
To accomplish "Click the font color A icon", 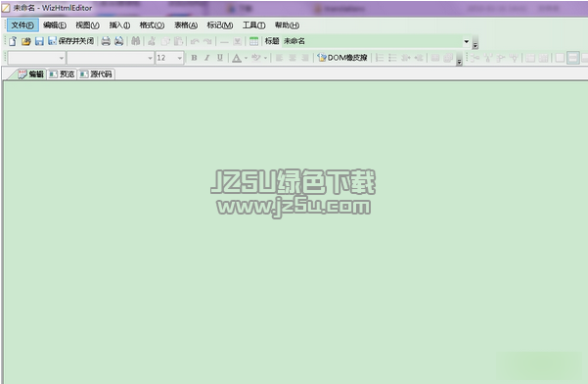I will (237, 58).
